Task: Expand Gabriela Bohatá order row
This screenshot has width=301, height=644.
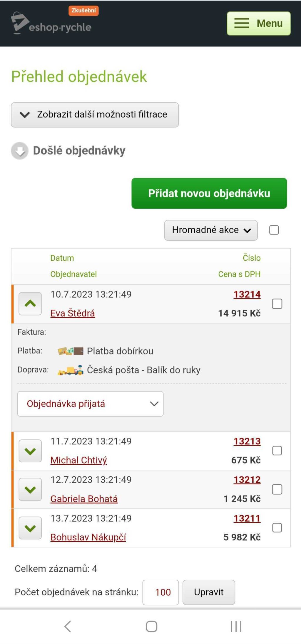Action: tap(30, 489)
